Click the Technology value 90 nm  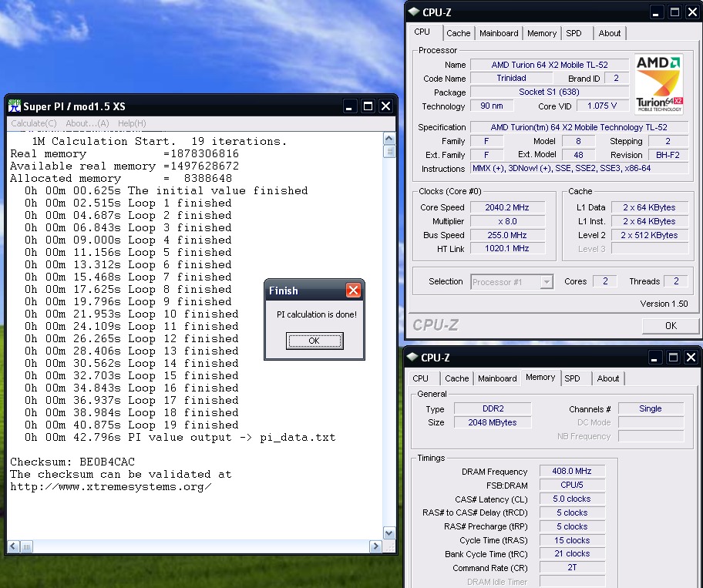pos(492,106)
